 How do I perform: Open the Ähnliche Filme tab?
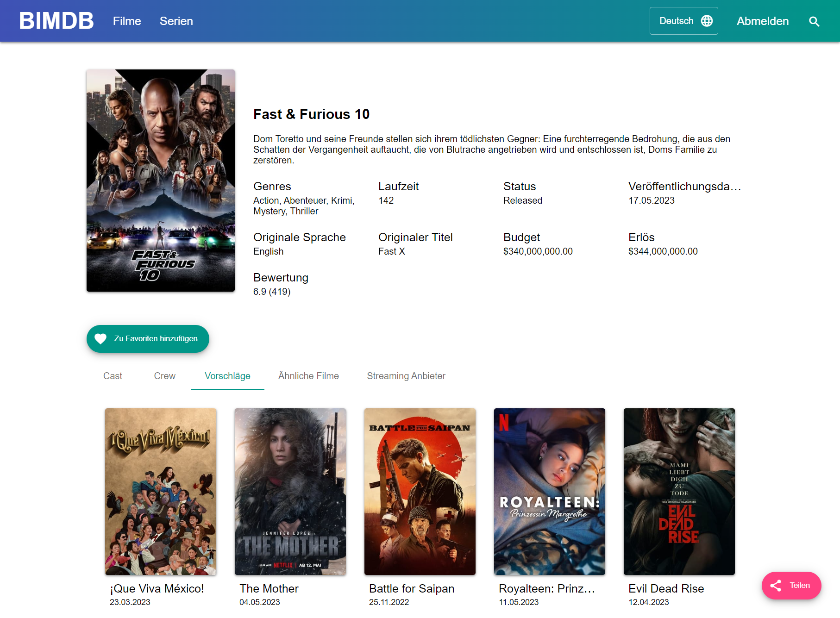[x=308, y=376]
